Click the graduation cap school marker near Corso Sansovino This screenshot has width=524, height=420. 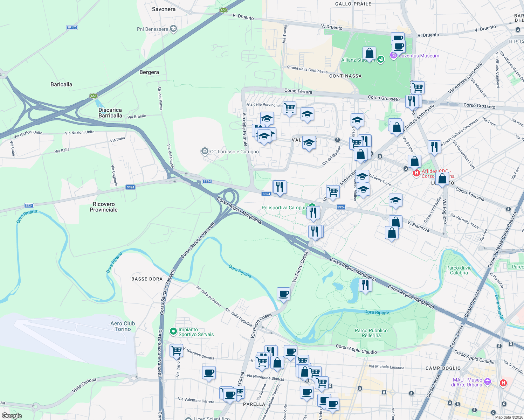click(x=357, y=120)
